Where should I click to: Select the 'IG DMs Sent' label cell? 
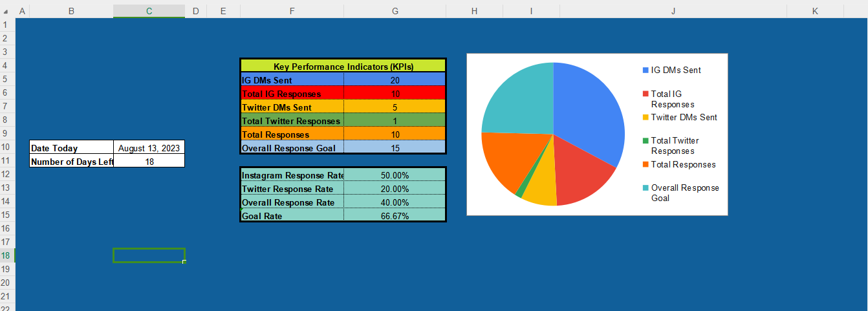point(292,80)
